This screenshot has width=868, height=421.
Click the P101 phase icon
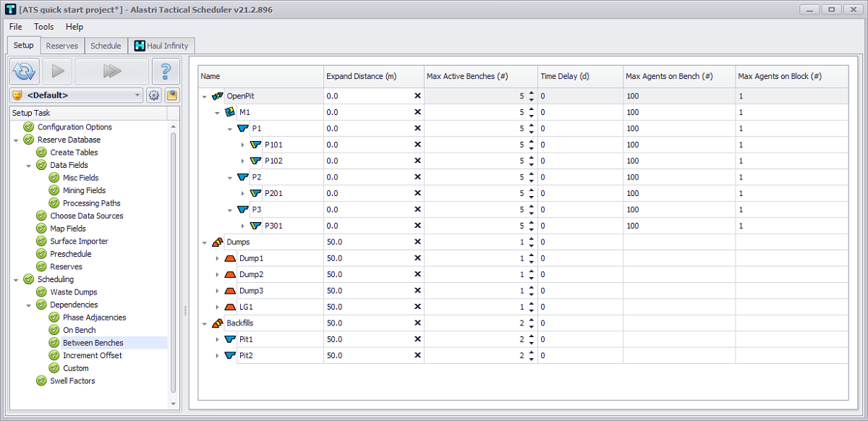coord(255,145)
